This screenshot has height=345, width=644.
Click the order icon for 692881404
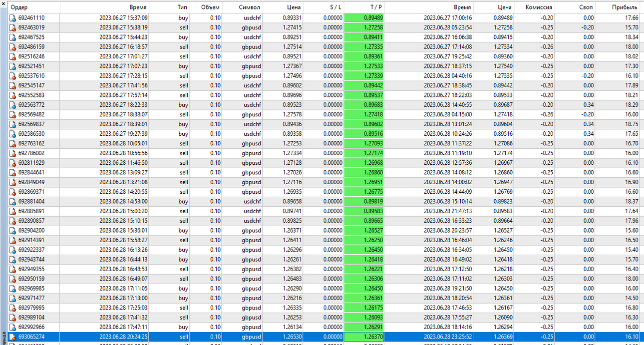[12, 201]
